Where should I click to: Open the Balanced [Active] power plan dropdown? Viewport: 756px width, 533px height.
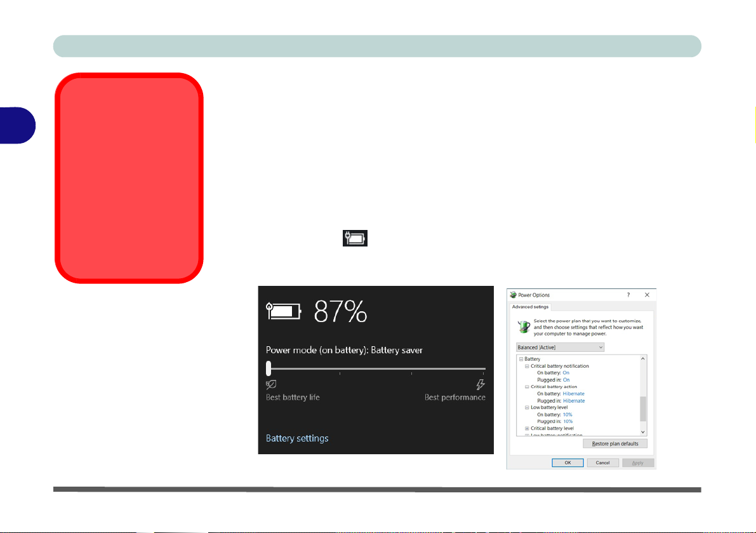(x=560, y=347)
